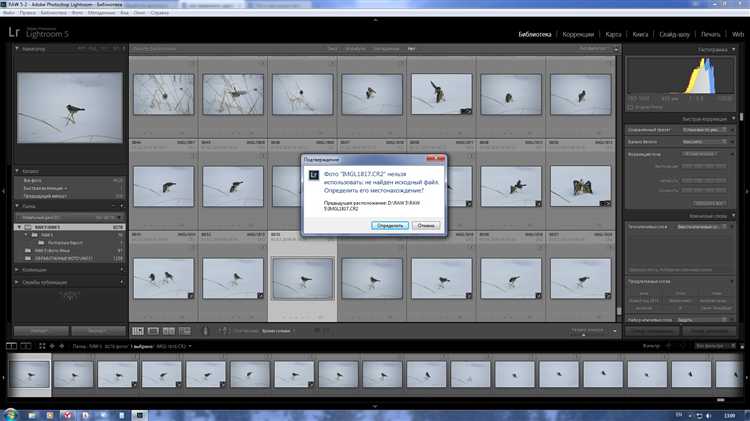Click the second window display icon above filmstrip
The image size is (750, 421).
coord(26,346)
